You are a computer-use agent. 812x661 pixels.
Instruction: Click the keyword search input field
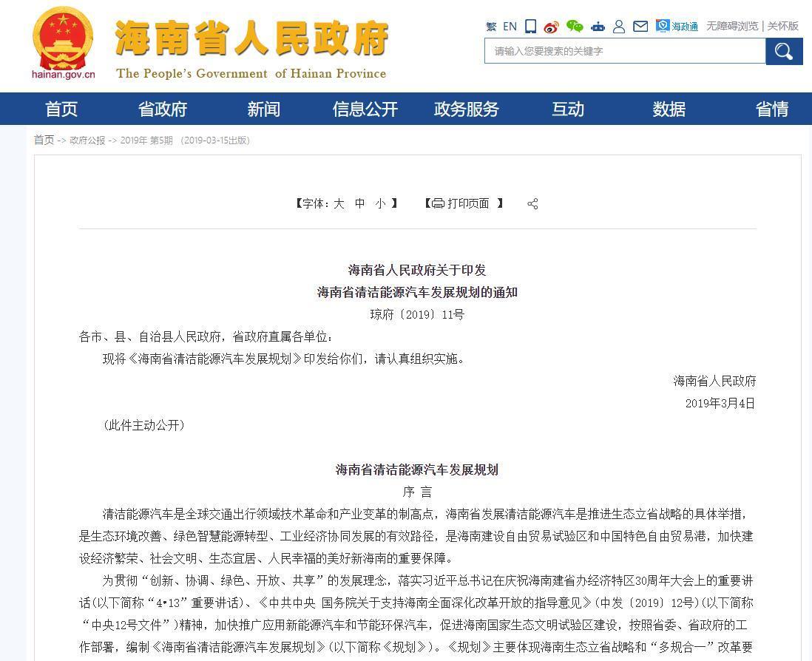(x=625, y=51)
